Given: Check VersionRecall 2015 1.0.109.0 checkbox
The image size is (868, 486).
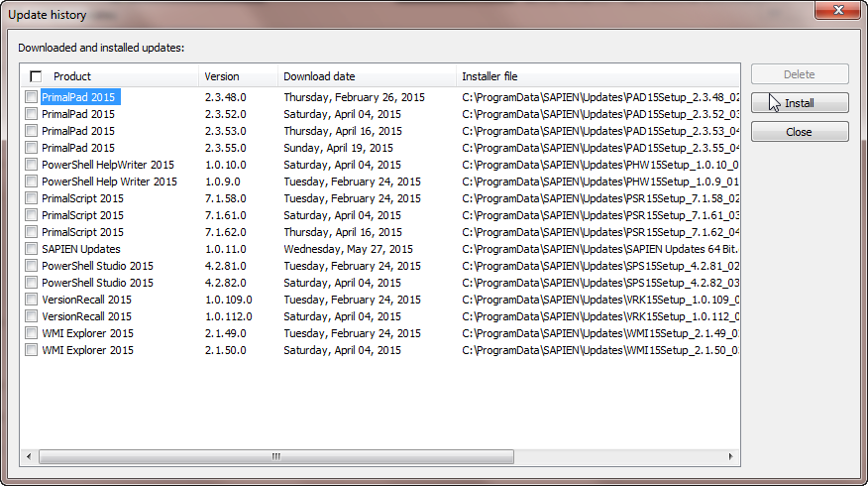Looking at the screenshot, I should pos(31,300).
